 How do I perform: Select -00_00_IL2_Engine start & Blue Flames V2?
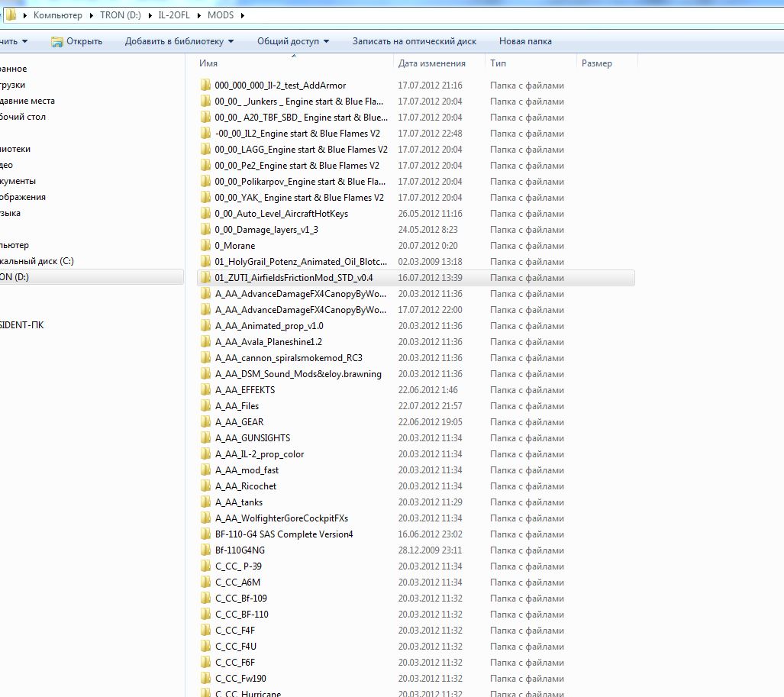pos(298,134)
